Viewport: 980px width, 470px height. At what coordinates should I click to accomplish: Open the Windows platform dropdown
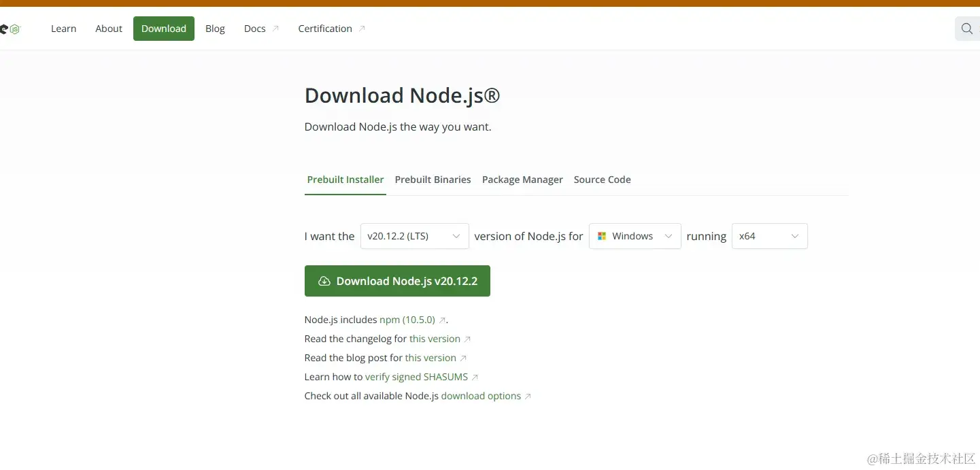tap(635, 236)
